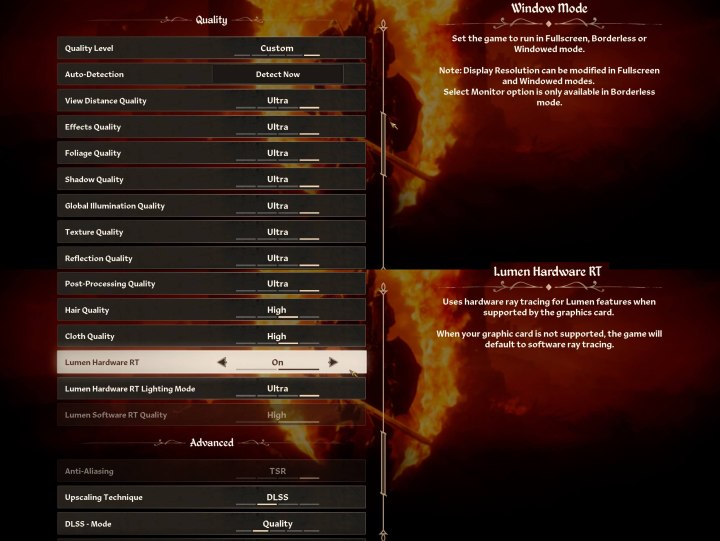Select Global Illumination Quality row
Screen dimensions: 720x541
tap(212, 206)
